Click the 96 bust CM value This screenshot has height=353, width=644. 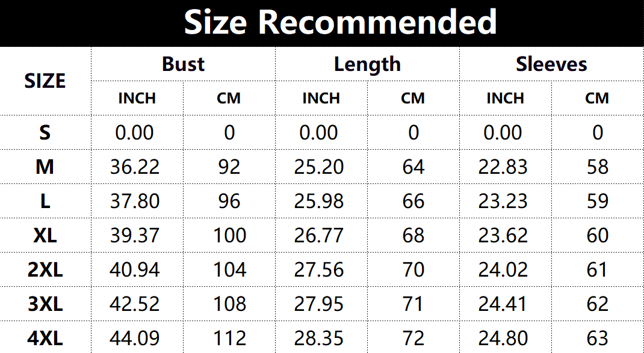[x=229, y=201]
